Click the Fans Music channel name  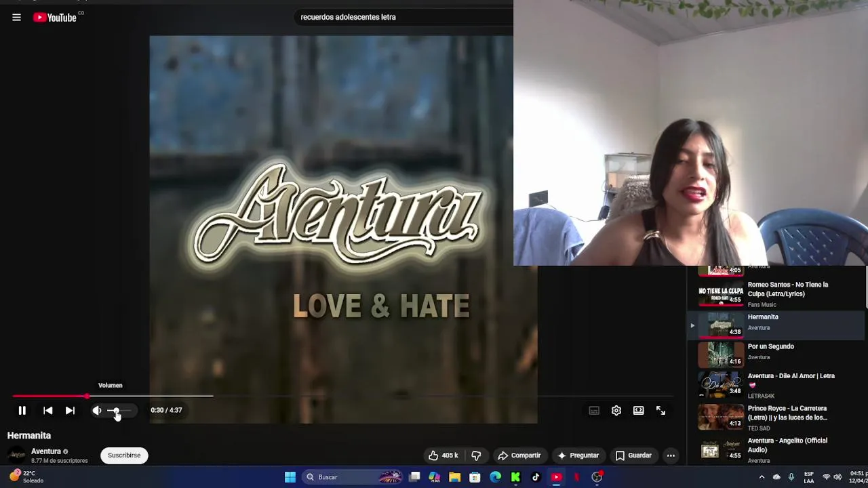[x=762, y=305]
